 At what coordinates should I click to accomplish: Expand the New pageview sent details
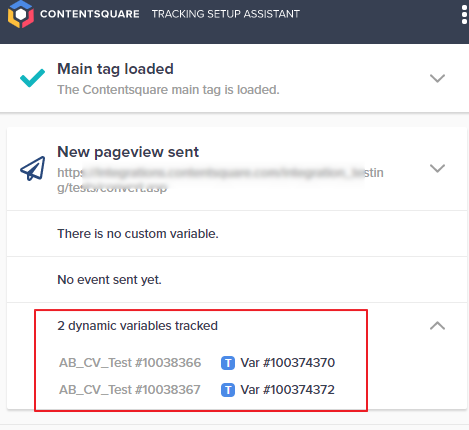(x=437, y=168)
